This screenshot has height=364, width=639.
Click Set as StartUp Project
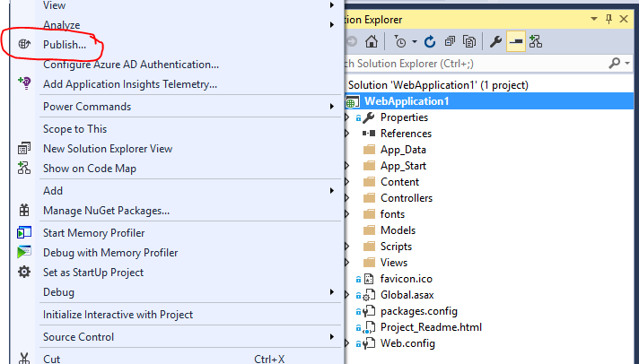click(92, 273)
